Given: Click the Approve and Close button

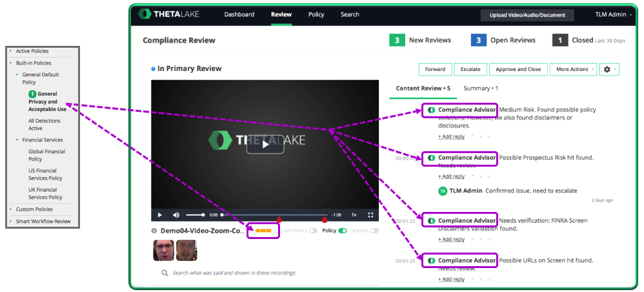Looking at the screenshot, I should tap(518, 70).
